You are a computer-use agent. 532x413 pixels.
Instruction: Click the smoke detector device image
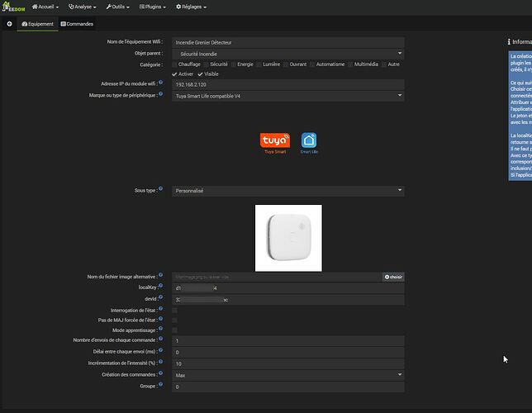[288, 238]
